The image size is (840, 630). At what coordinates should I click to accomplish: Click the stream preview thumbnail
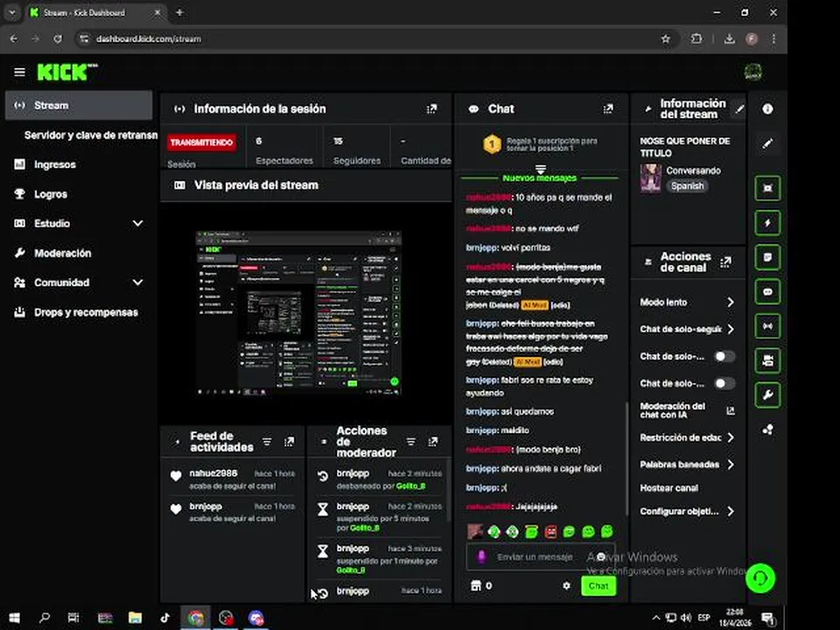298,313
